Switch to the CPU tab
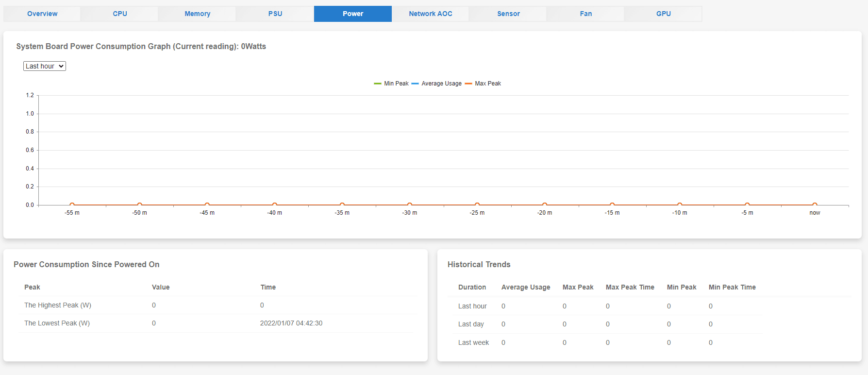The width and height of the screenshot is (868, 375). [x=120, y=14]
